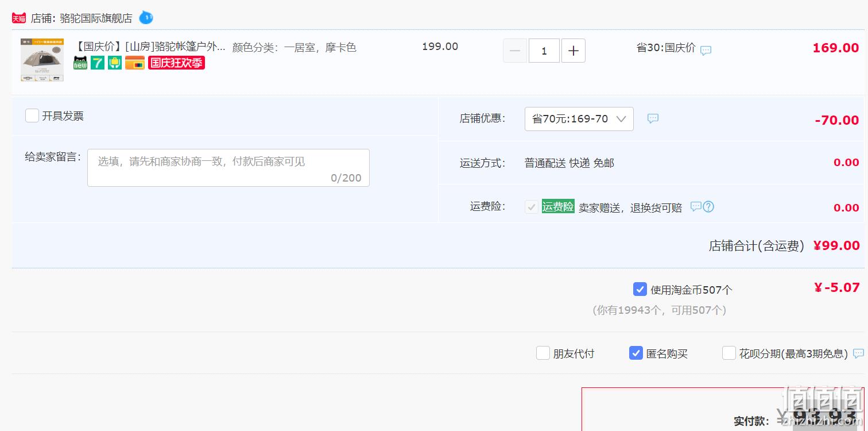The width and height of the screenshot is (868, 431).
Task: Select the unit price 199.00
Action: (440, 47)
